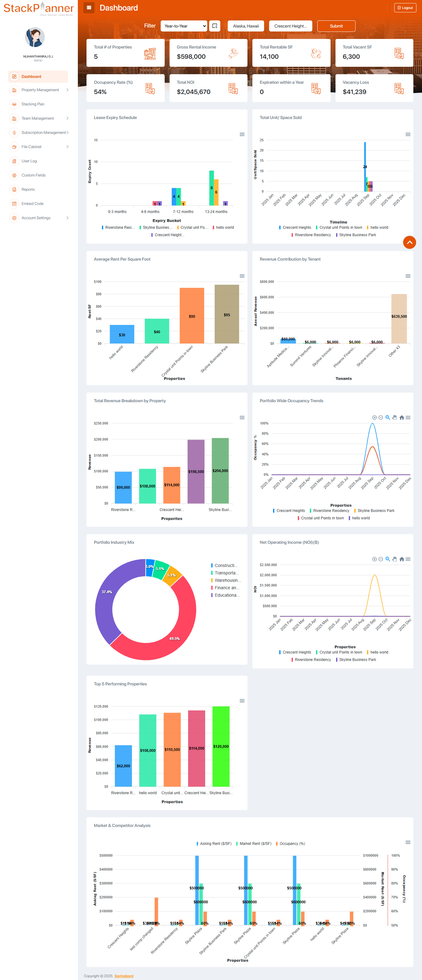
Task: Click zoom-out icon on Occupancy Trends chart
Action: tap(381, 418)
